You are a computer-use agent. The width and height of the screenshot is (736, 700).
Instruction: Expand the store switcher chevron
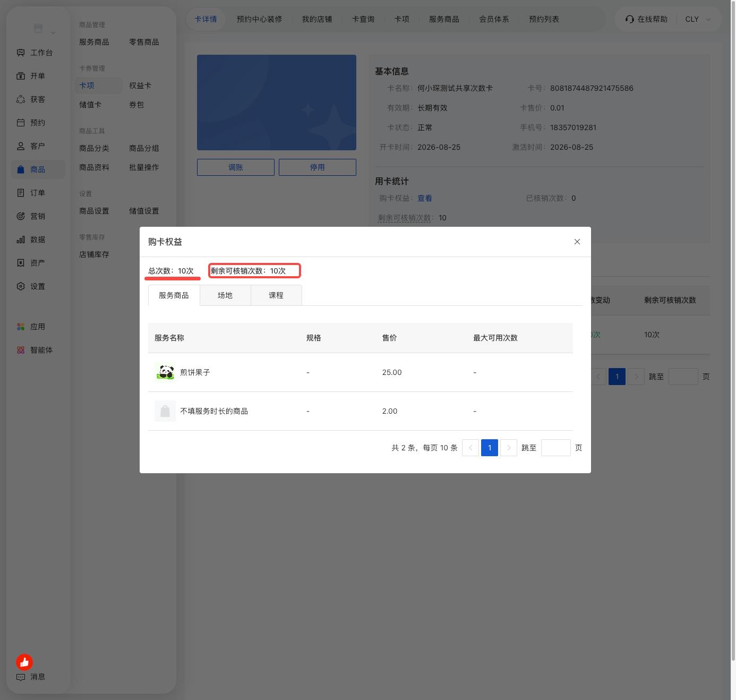[53, 32]
